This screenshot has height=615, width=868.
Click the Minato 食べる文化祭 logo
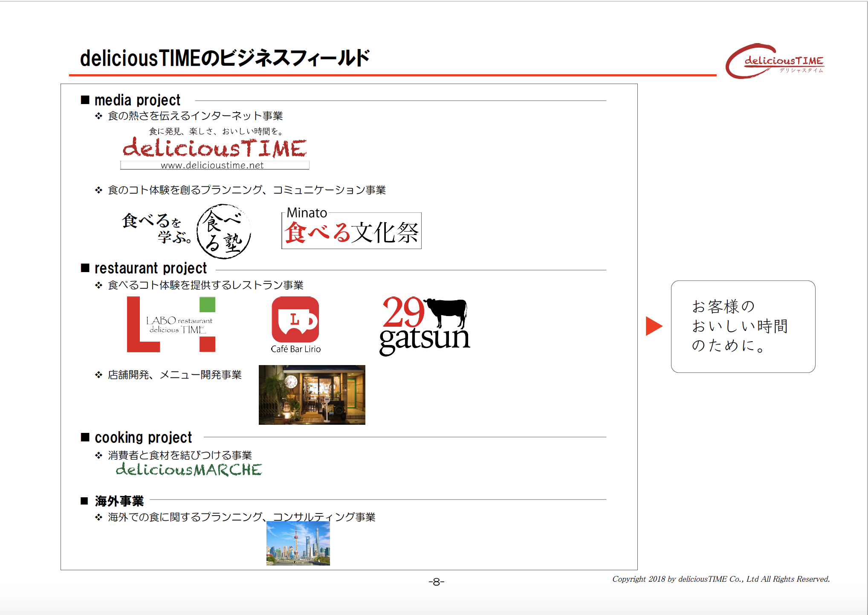[x=351, y=228]
